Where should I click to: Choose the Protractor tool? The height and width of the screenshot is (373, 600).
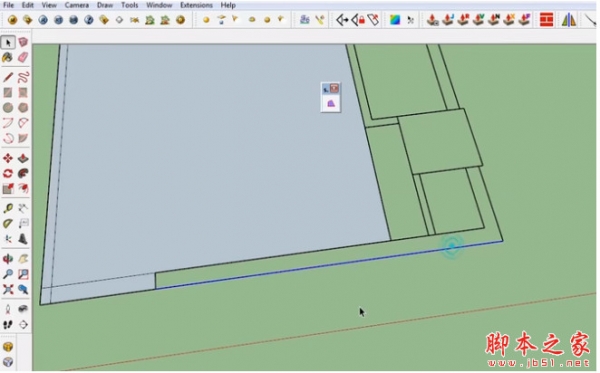pos(8,223)
